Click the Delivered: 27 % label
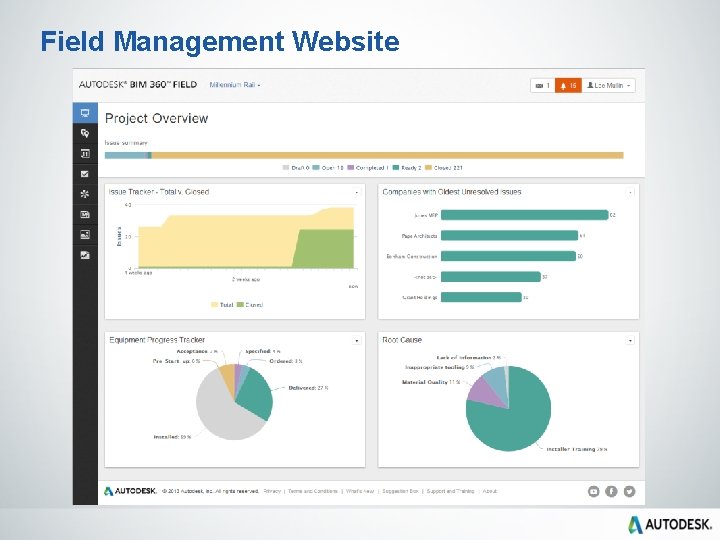This screenshot has width=720, height=540. coord(308,388)
